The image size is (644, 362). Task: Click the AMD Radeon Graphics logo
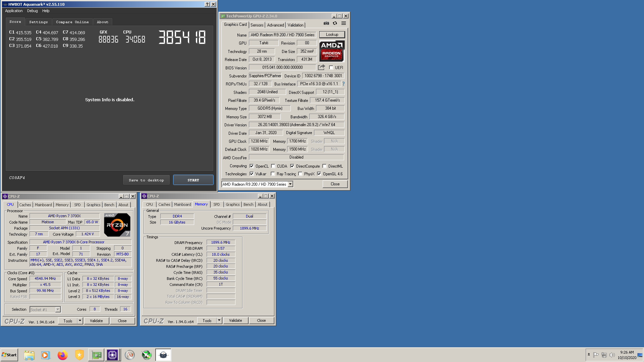[x=332, y=51]
